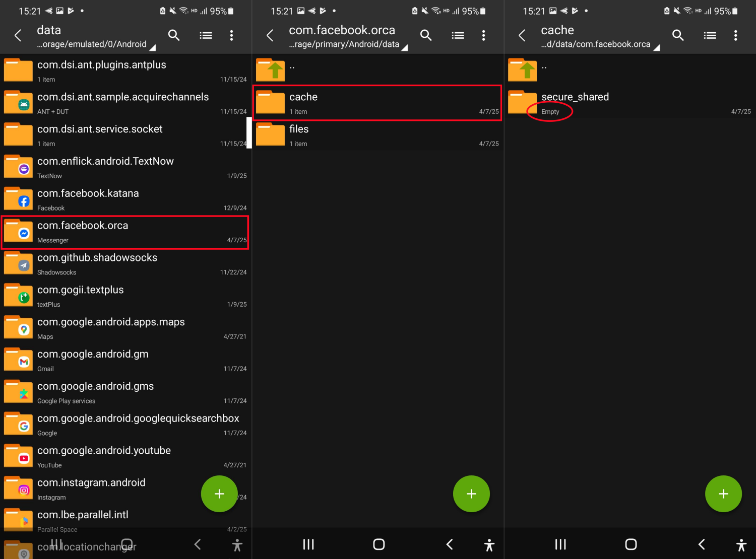Select the 'Messenger' label text

53,240
